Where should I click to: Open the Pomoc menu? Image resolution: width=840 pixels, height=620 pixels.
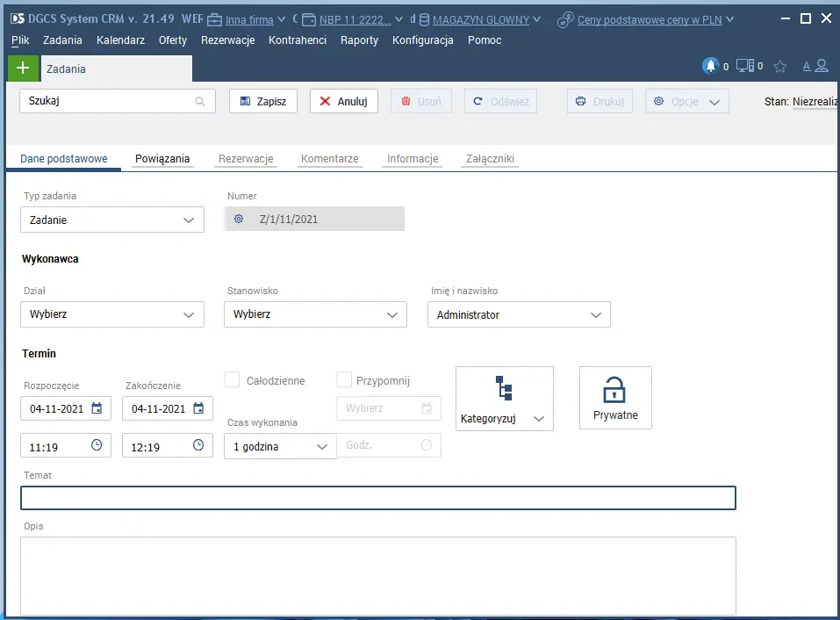coord(485,40)
